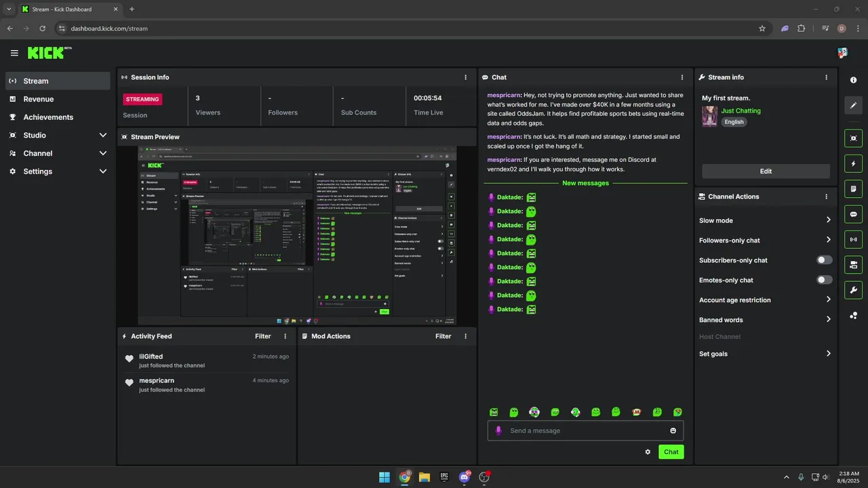Select Achievements in the left navigation
This screenshot has height=488, width=868.
click(58, 117)
